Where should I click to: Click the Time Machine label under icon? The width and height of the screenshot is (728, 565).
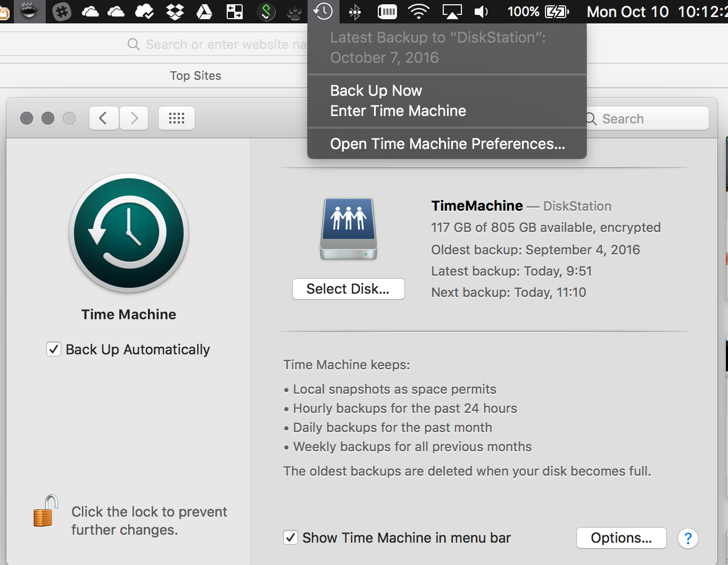[x=129, y=314]
